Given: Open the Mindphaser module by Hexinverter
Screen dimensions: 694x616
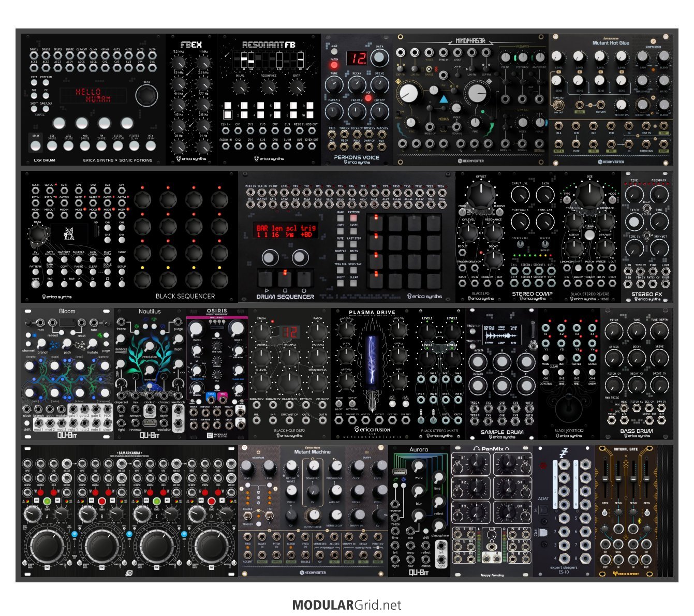Looking at the screenshot, I should pyautogui.click(x=471, y=99).
